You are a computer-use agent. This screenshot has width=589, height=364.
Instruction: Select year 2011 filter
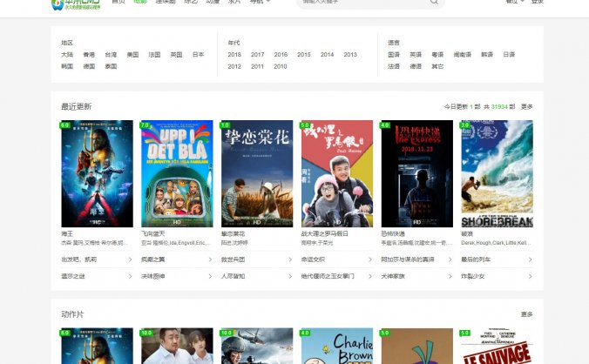pyautogui.click(x=257, y=66)
